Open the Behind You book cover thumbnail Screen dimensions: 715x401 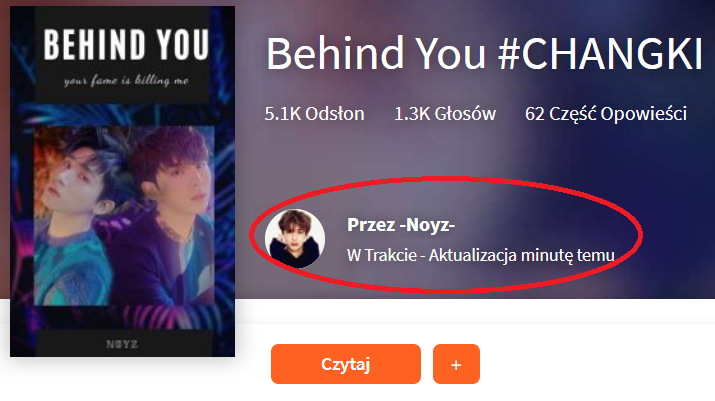click(x=122, y=181)
